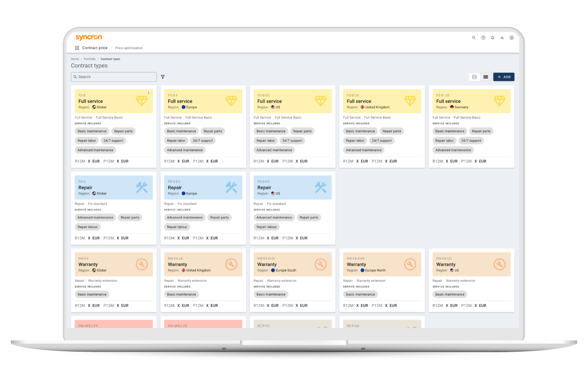Open the three-dot menu on FS-B card

148,92
